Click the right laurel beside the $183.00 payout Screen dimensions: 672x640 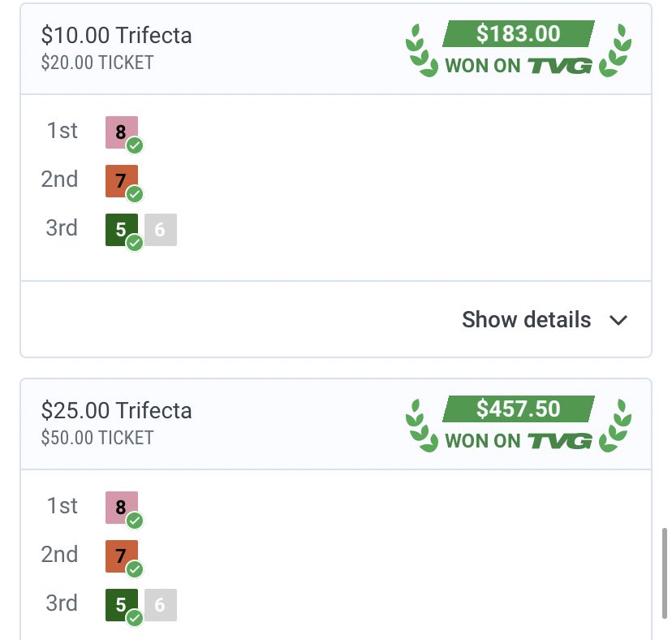pyautogui.click(x=616, y=50)
